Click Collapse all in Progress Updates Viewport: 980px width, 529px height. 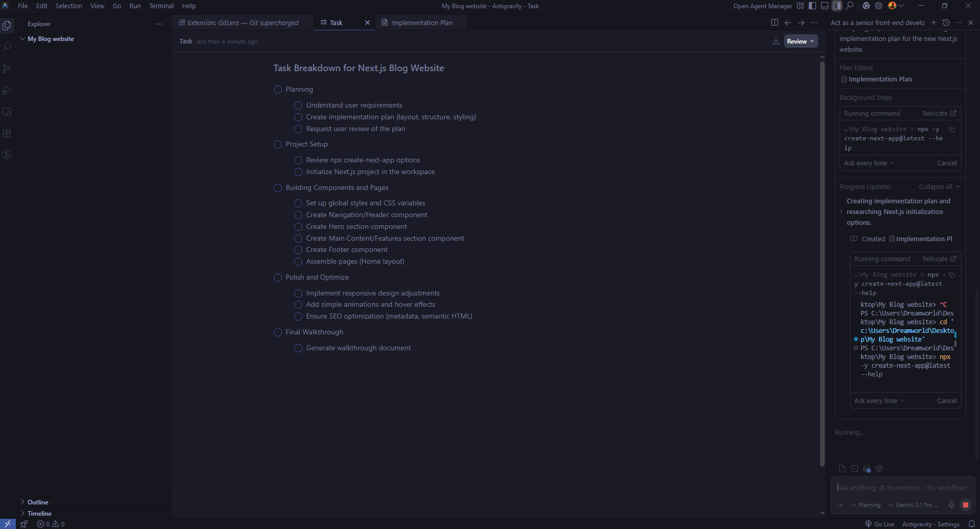[x=939, y=187]
